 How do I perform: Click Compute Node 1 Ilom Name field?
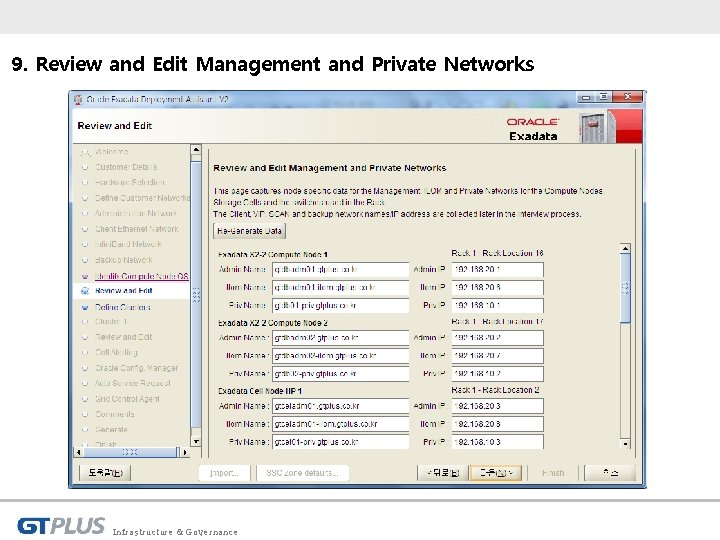340,287
